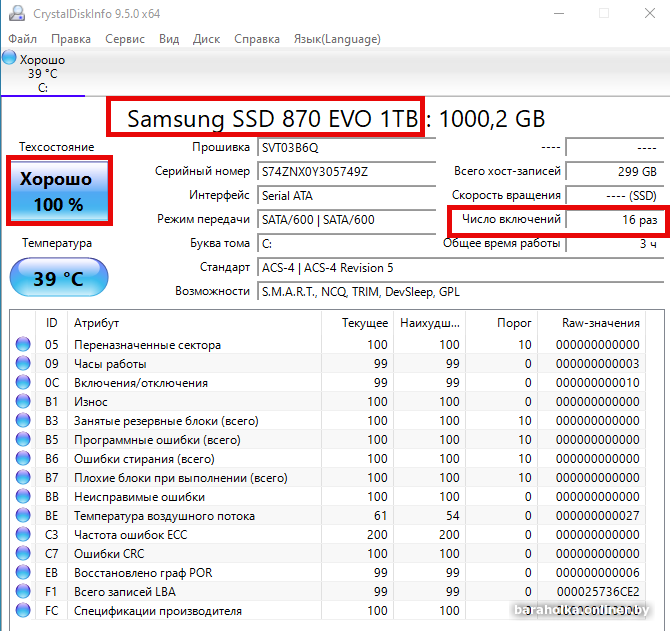Click the 39 °C temperature button
Screen dimensions: 670x631
pos(59,278)
